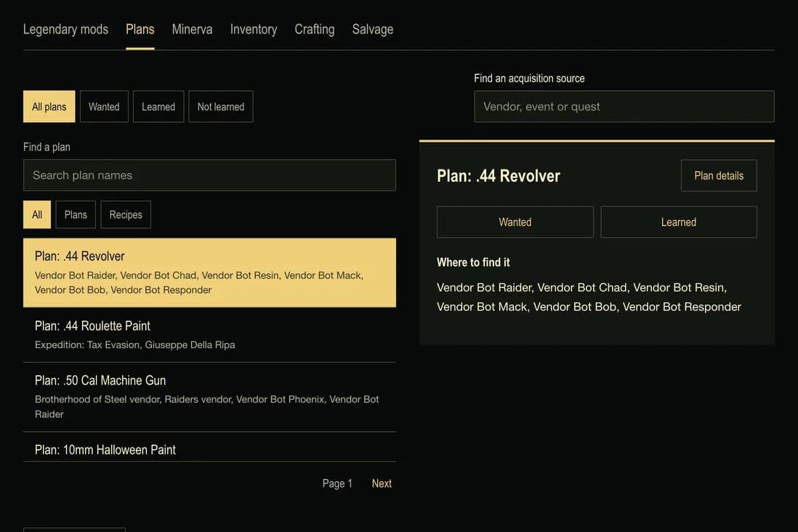Filter the plan list by Wanted

[x=104, y=106]
